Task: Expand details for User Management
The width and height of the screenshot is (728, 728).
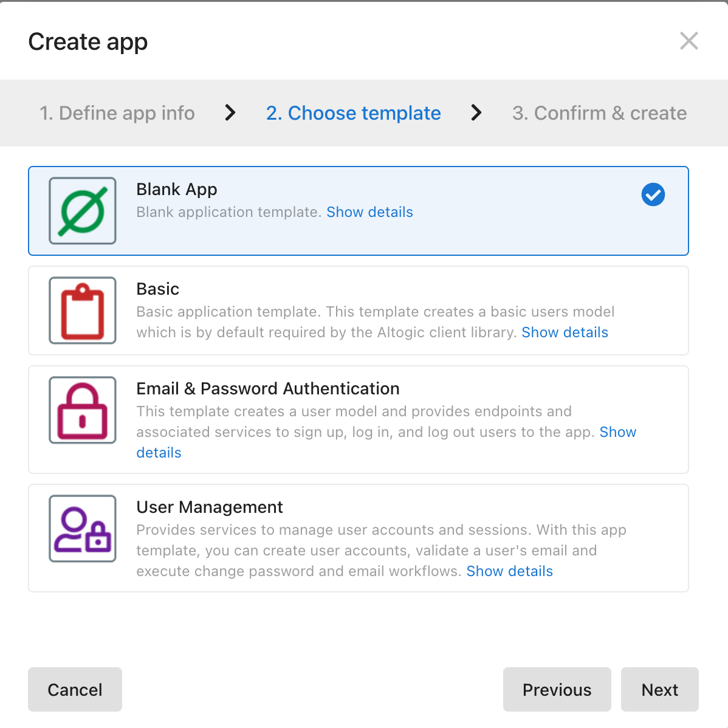Action: tap(509, 571)
